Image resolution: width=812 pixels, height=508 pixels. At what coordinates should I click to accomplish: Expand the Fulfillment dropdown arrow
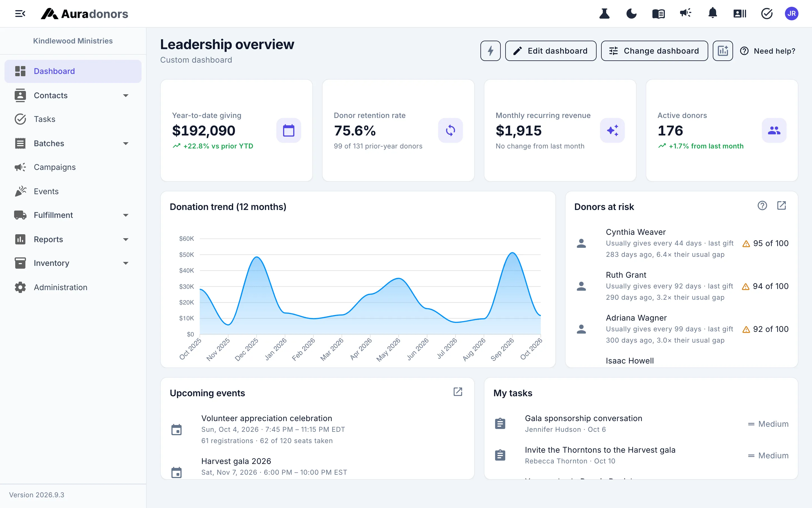(x=126, y=215)
